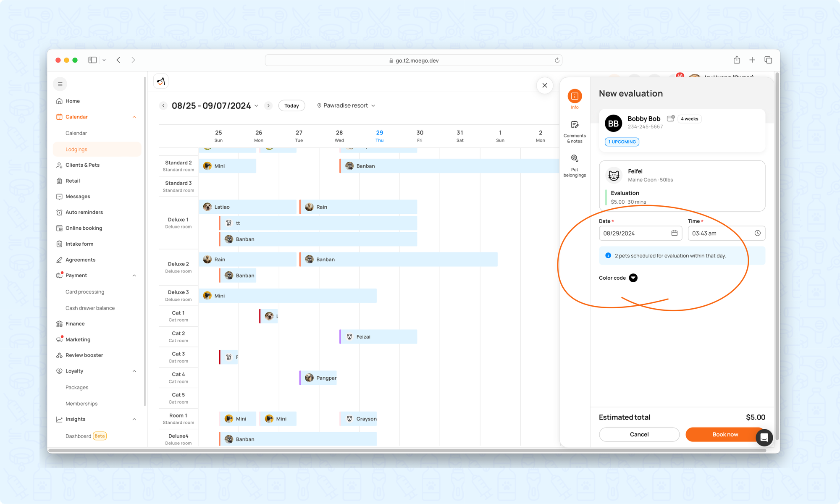Click the Safari share icon
Viewport: 840px width, 504px height.
coord(737,60)
